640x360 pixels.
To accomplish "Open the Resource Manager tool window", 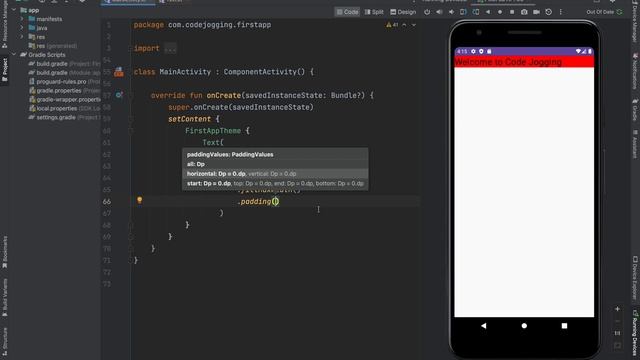I will pyautogui.click(x=4, y=24).
